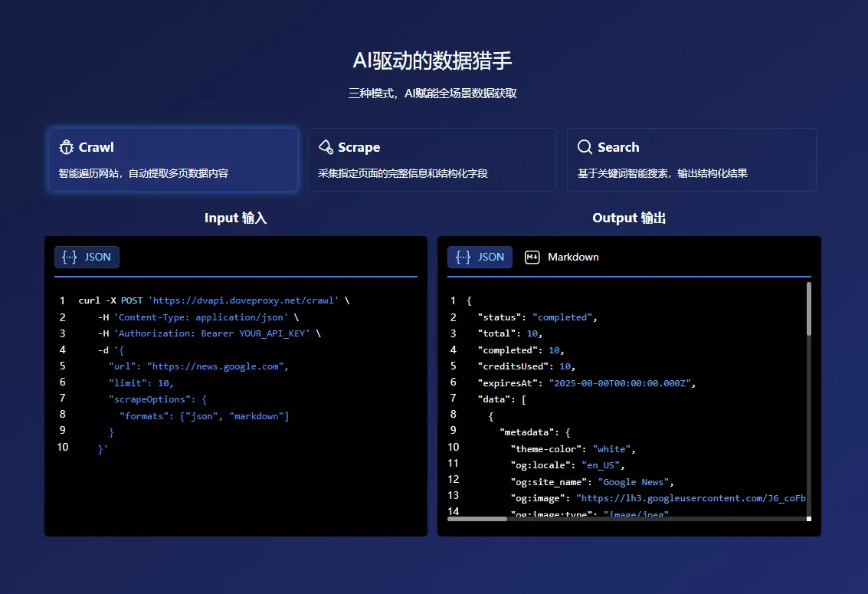Select the JSON tab under Input 输入
This screenshot has width=868, height=594.
[87, 257]
